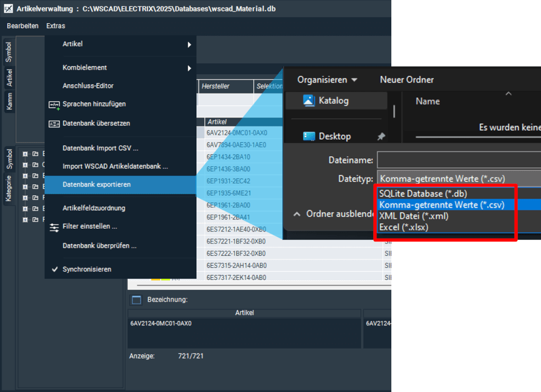Open the Bearbeiten menu

pyautogui.click(x=23, y=26)
